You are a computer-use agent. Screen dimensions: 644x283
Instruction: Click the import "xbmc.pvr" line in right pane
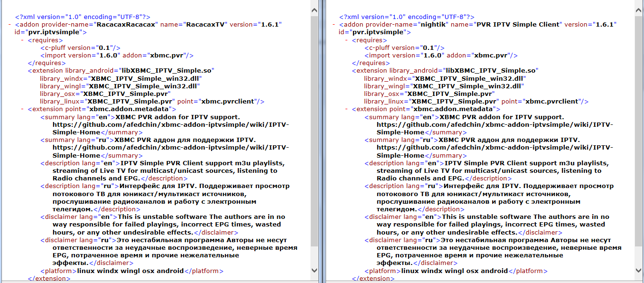441,56
